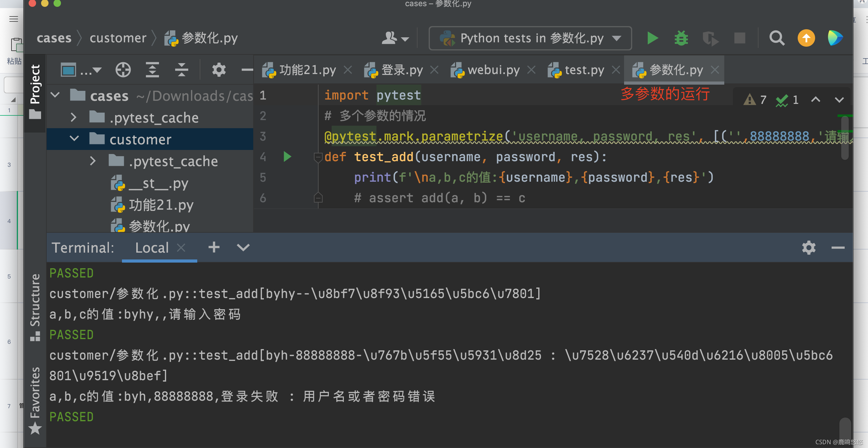The height and width of the screenshot is (448, 868).
Task: Close the webui.py tab
Action: tap(531, 70)
